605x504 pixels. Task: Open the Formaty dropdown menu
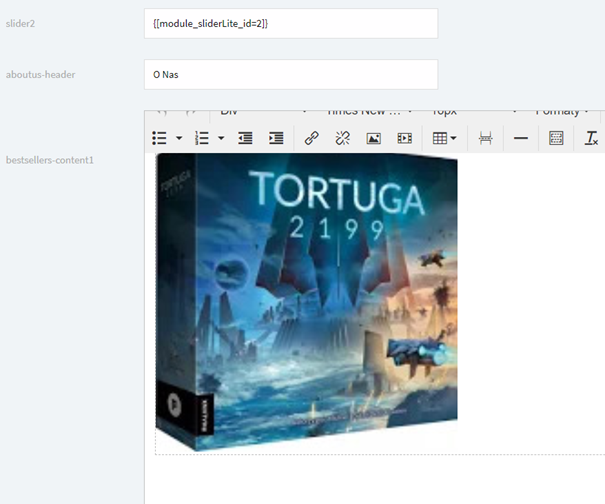[x=561, y=113]
